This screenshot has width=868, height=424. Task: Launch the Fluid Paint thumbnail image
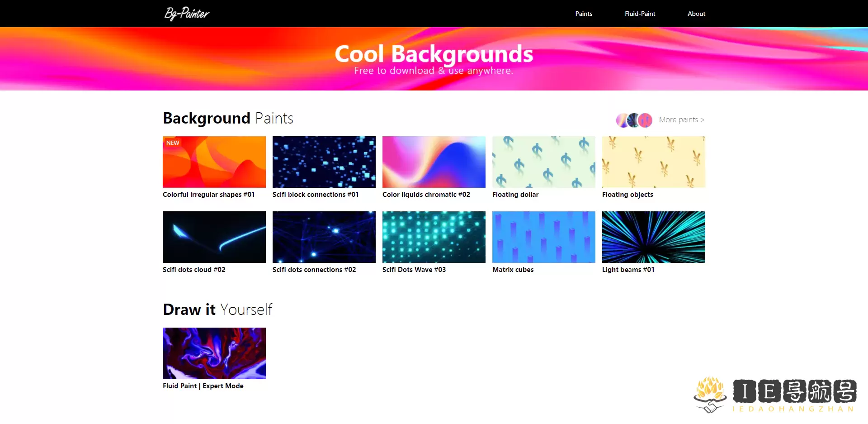(x=214, y=353)
